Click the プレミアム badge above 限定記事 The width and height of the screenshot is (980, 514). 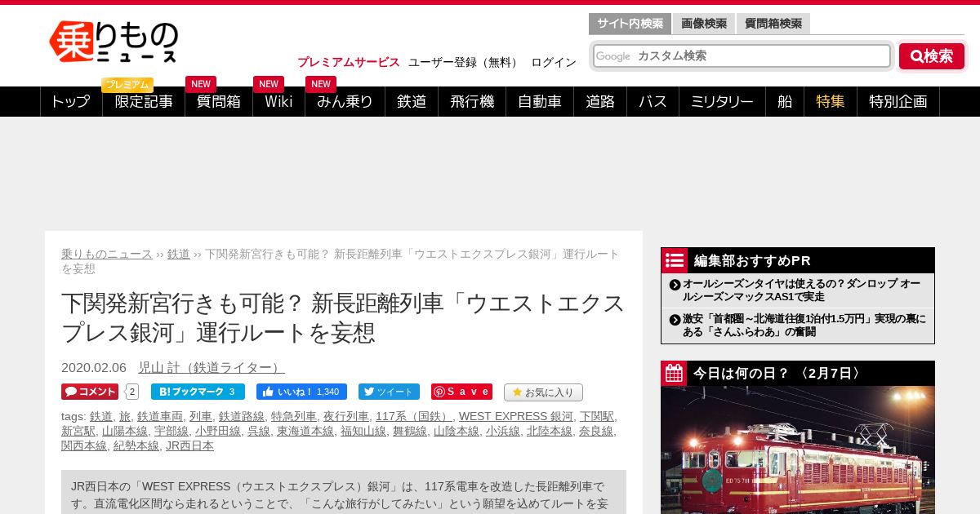[127, 85]
